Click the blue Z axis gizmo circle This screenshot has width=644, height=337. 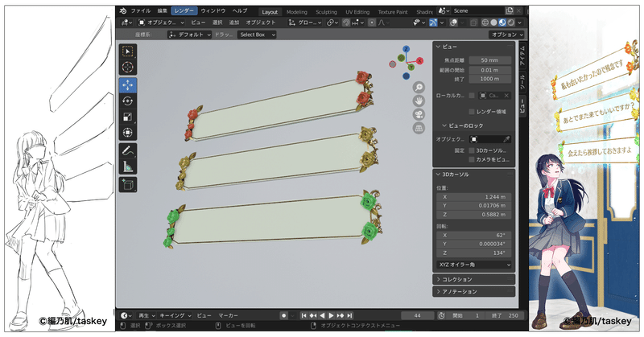(x=407, y=49)
